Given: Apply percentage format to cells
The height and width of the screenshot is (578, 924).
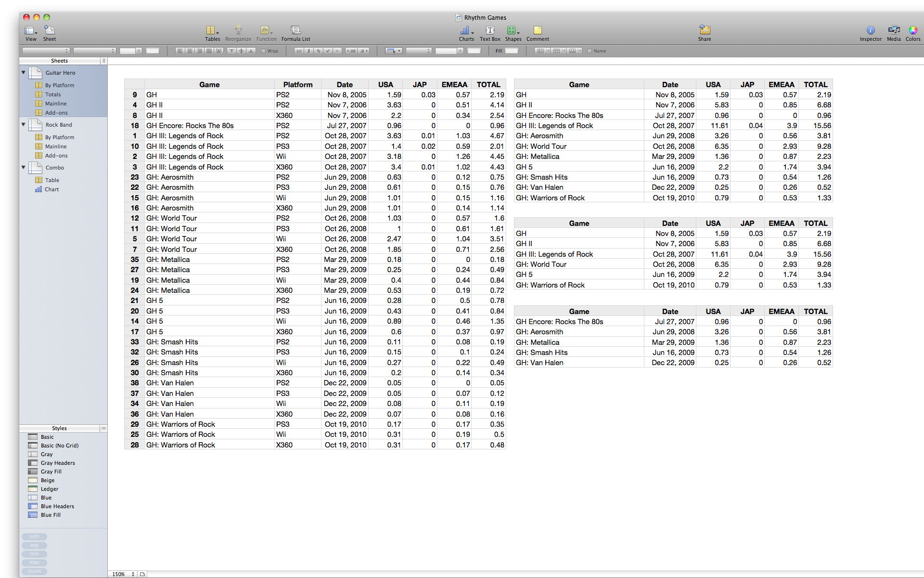Looking at the screenshot, I should click(x=318, y=51).
